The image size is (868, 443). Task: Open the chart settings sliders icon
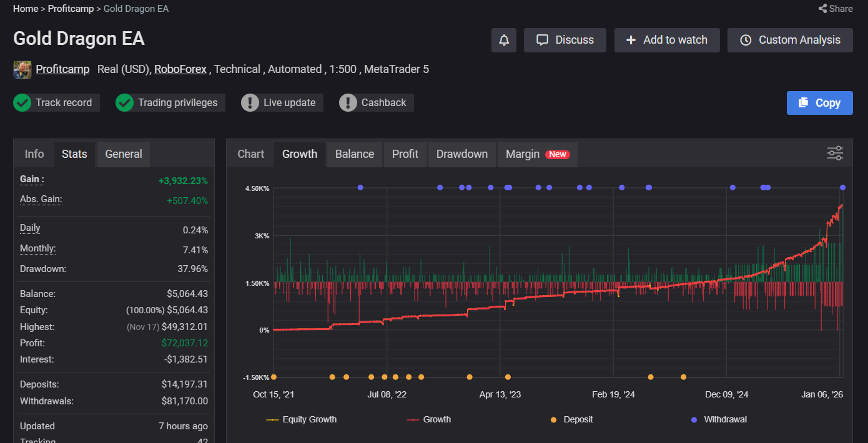click(x=835, y=153)
